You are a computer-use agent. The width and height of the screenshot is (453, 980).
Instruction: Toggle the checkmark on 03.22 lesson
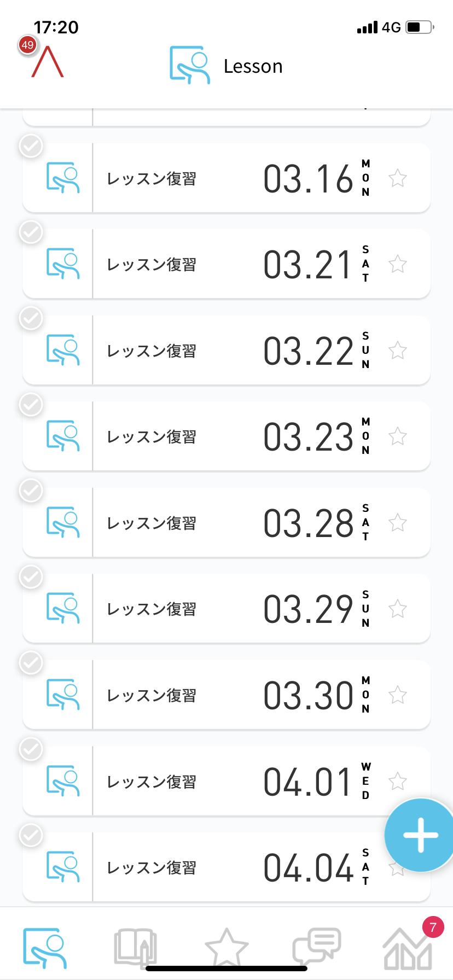coord(31,318)
